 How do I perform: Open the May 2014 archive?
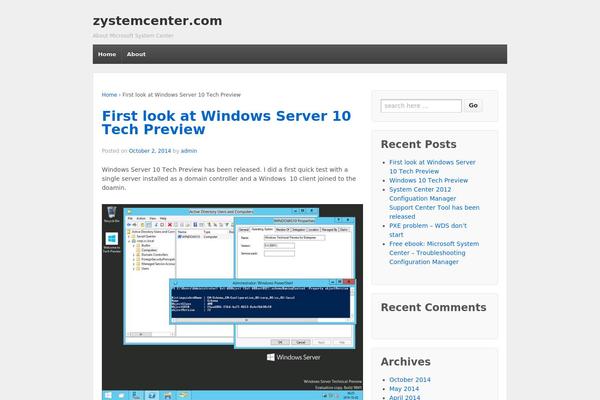(x=404, y=389)
